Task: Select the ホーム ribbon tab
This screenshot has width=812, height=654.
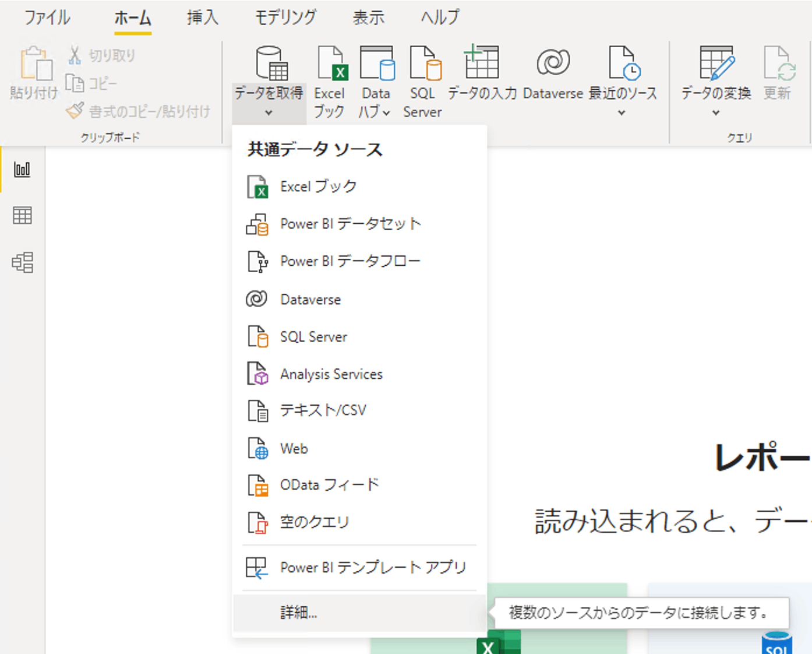Action: point(133,17)
